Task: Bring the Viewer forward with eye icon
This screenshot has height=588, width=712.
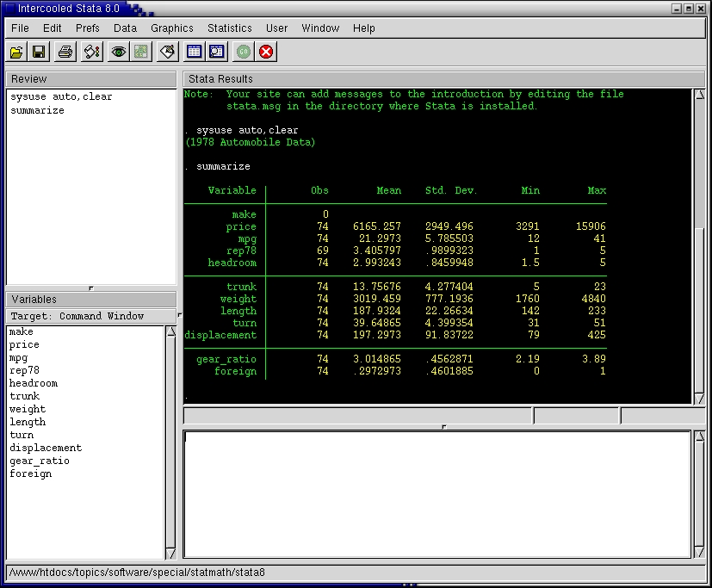Action: 119,52
